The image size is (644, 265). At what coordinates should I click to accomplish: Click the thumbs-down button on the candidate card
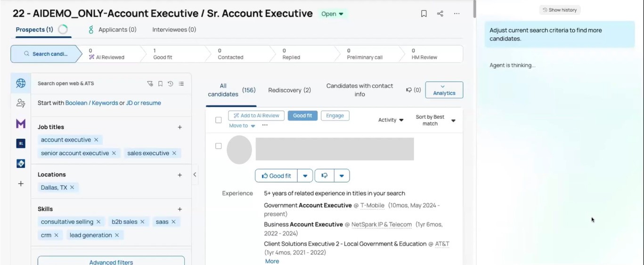coord(325,176)
